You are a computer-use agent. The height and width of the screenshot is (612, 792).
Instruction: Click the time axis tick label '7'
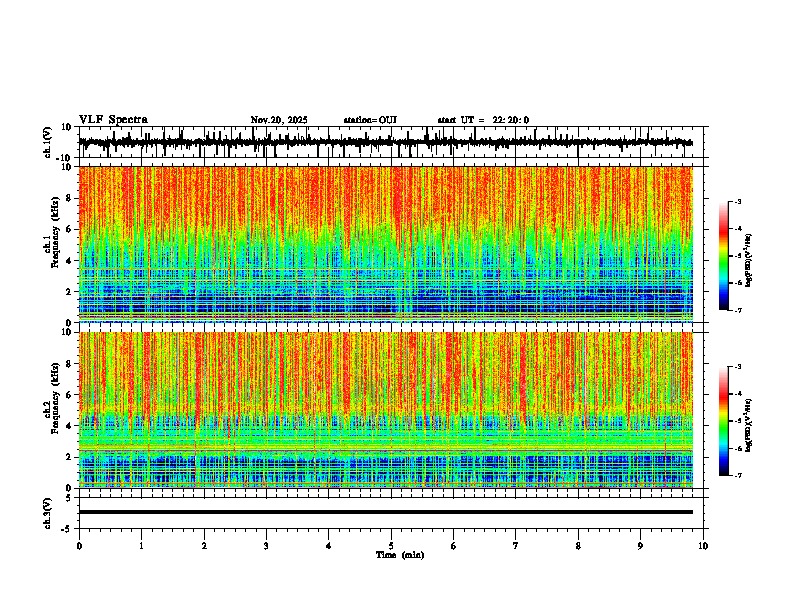point(516,546)
